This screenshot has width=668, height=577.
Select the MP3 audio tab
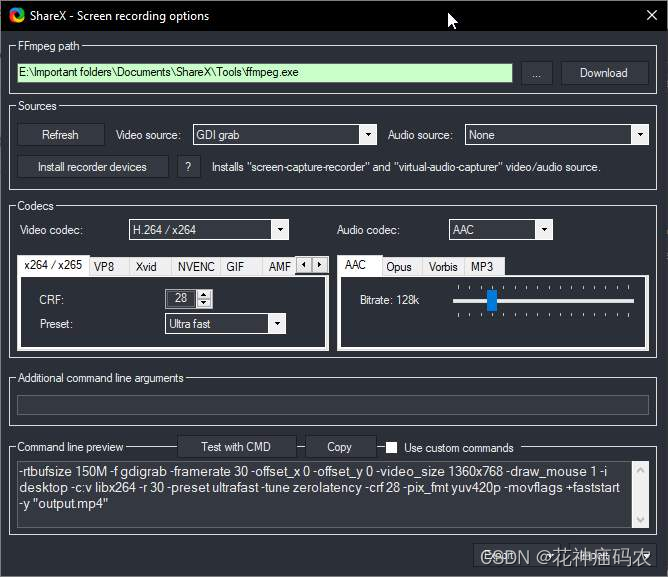coord(482,267)
